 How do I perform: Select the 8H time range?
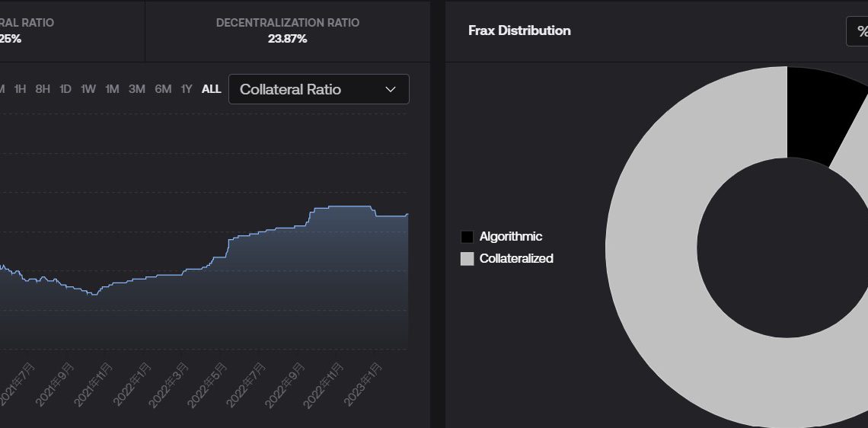click(43, 89)
